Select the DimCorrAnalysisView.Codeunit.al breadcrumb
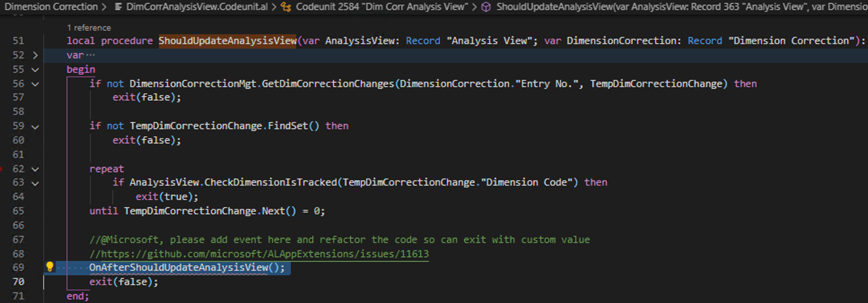This screenshot has height=303, width=868. [197, 7]
